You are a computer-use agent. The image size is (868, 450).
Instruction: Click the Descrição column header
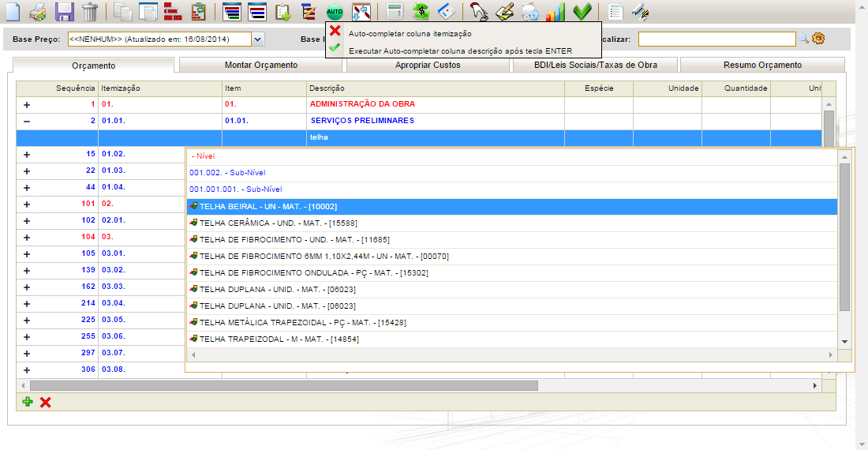click(436, 88)
